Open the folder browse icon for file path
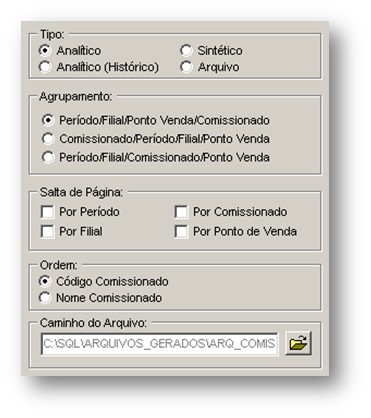371x418 pixels. click(298, 343)
